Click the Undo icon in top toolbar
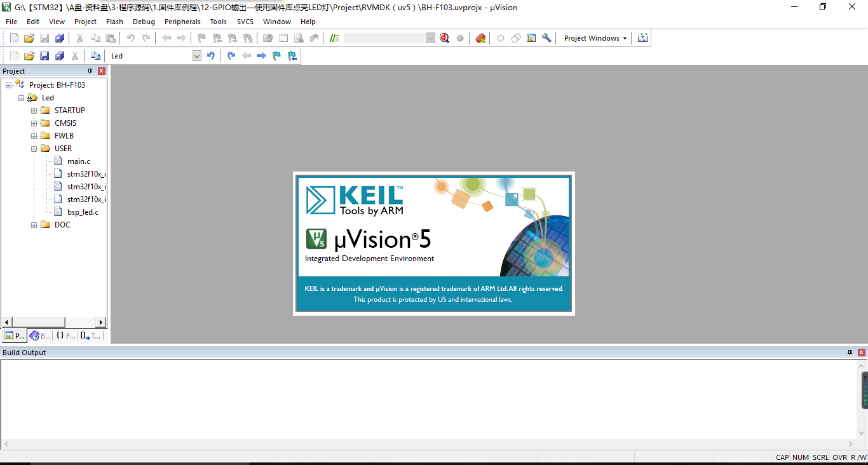The width and height of the screenshot is (868, 465). tap(131, 38)
